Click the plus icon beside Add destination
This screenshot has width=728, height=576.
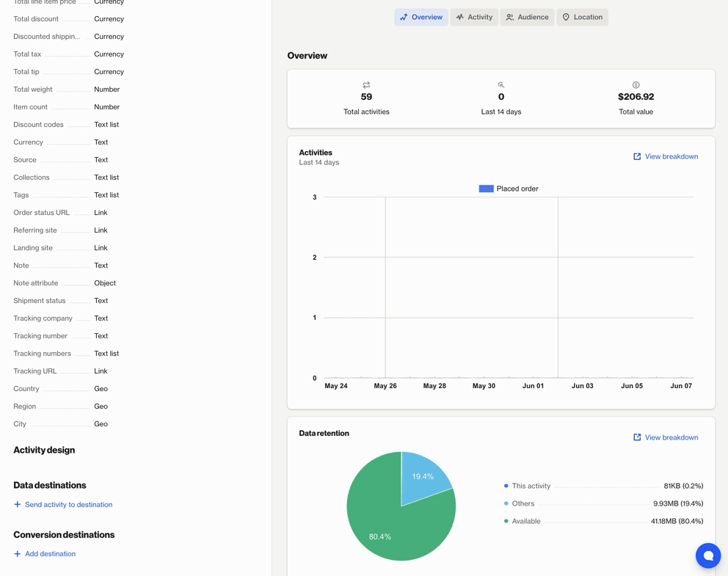point(17,554)
